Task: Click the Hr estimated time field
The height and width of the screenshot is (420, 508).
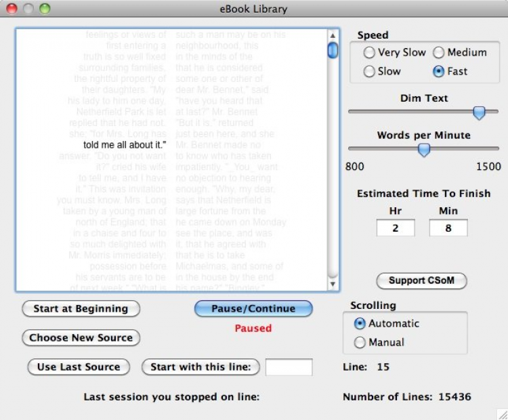Action: [396, 228]
